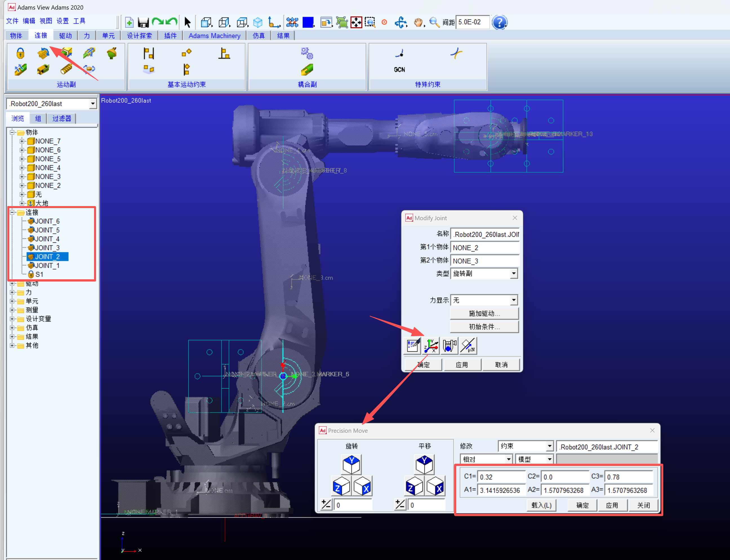Click the Y translation cube icon
This screenshot has height=560, width=730.
[424, 464]
